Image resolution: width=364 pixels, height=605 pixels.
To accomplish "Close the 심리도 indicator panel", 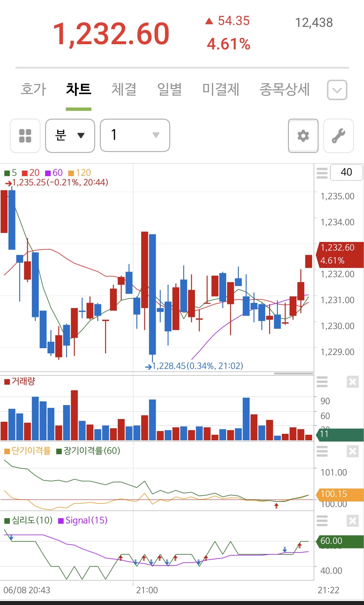I will coord(353,521).
